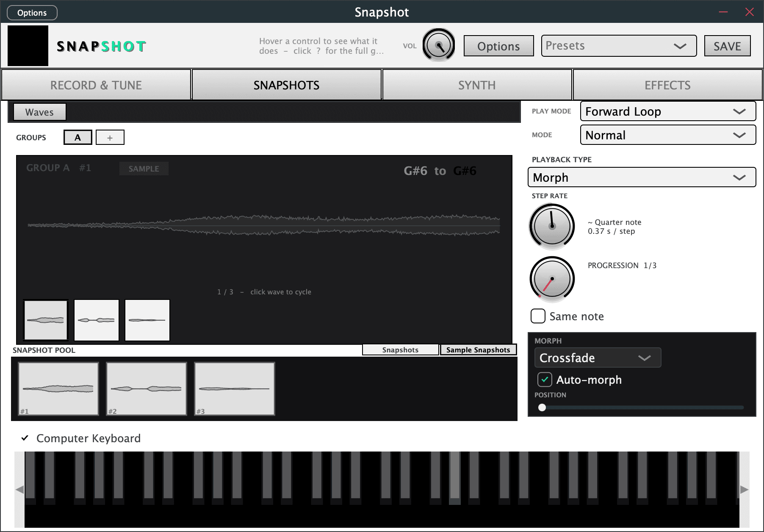This screenshot has width=764, height=532.
Task: Switch to the SYNTH tab
Action: point(477,85)
